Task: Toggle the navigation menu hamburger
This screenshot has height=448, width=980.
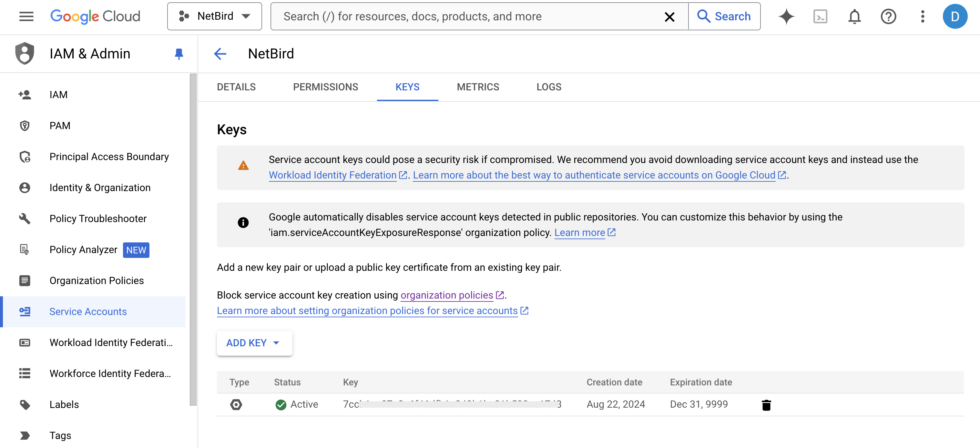Action: (x=26, y=16)
